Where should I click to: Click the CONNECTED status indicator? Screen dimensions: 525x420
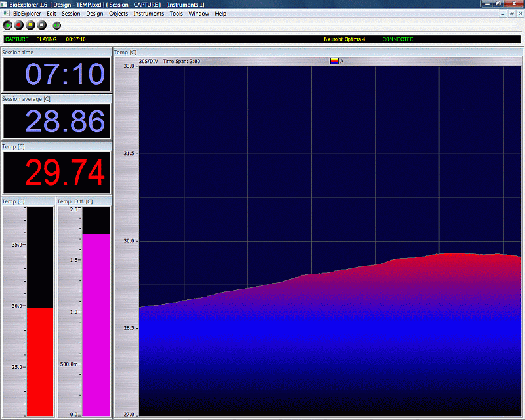click(398, 39)
